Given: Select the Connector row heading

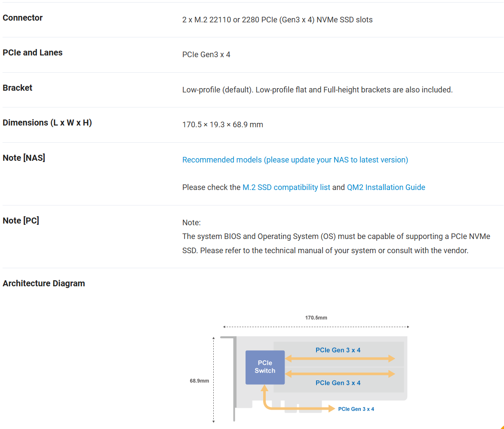Looking at the screenshot, I should click(23, 18).
